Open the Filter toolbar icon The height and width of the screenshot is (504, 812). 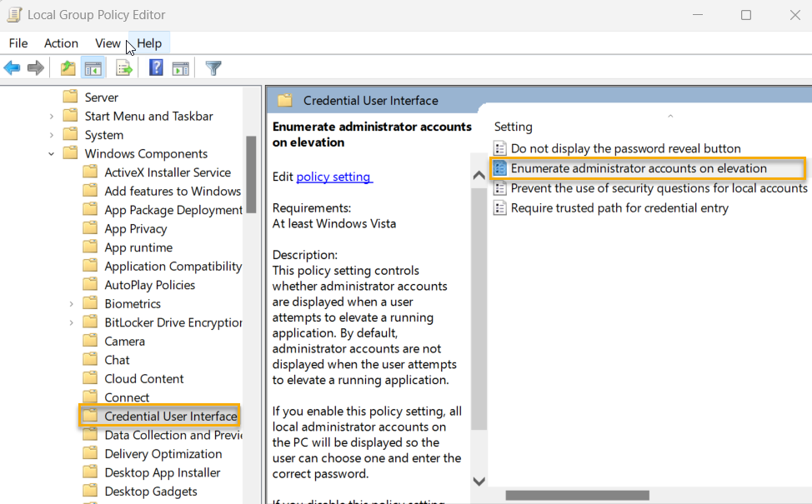pyautogui.click(x=213, y=67)
